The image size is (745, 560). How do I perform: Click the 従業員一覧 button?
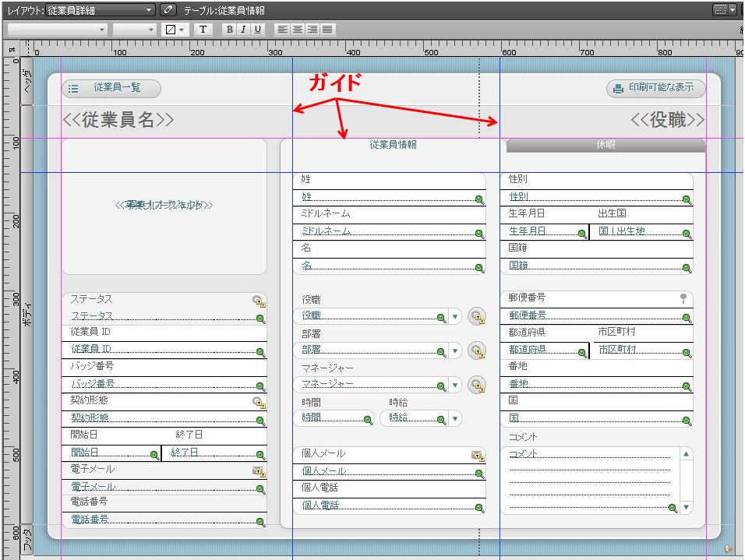111,88
